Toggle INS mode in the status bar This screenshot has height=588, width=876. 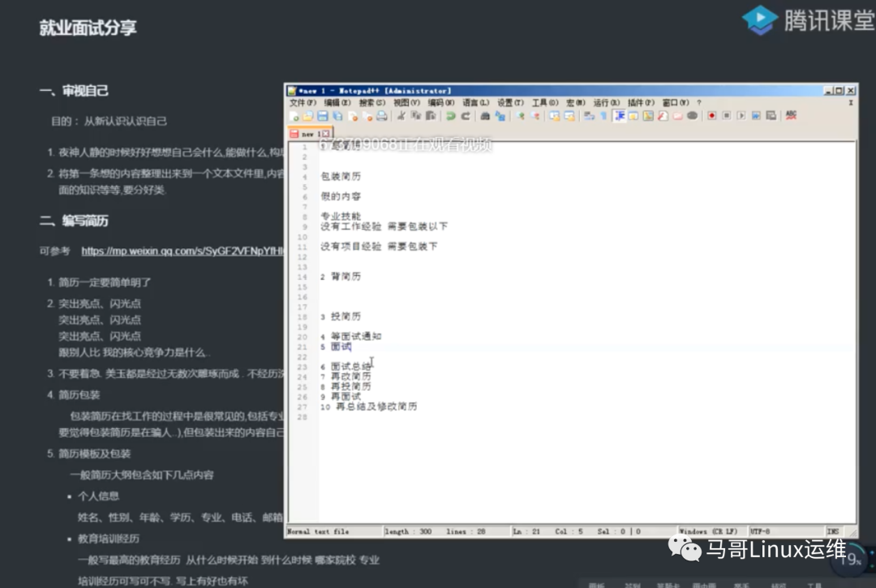[x=833, y=530]
